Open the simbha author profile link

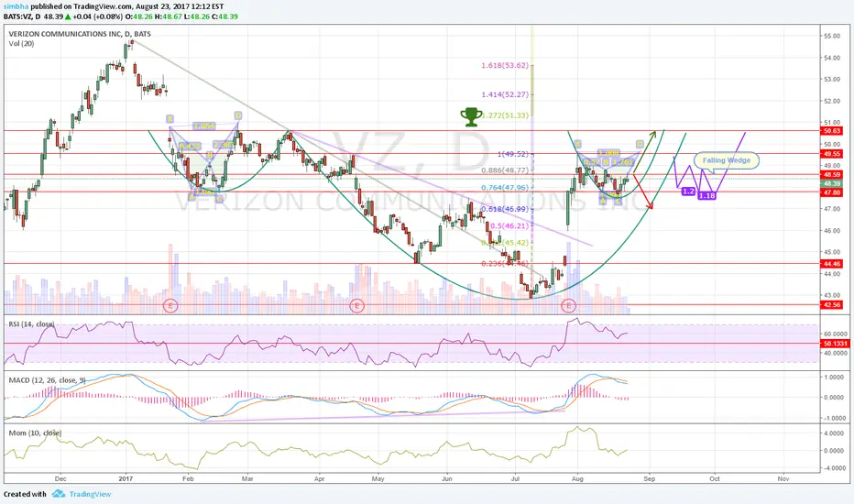(16, 7)
